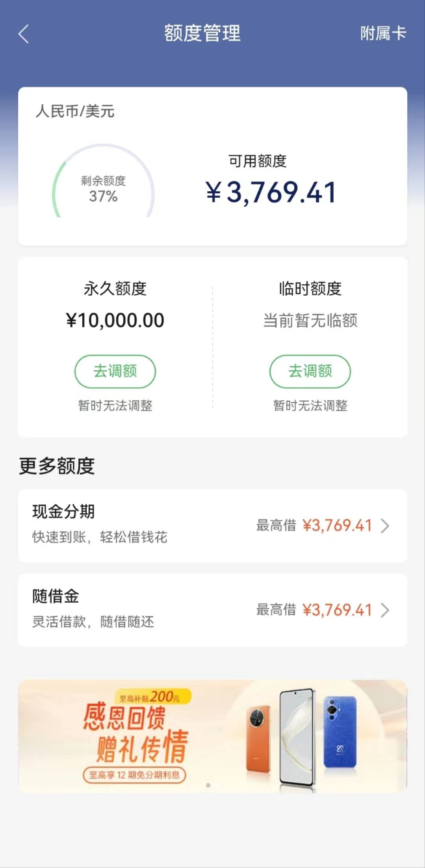
Task: Tap the 人民币/美元 currency label
Action: [75, 111]
